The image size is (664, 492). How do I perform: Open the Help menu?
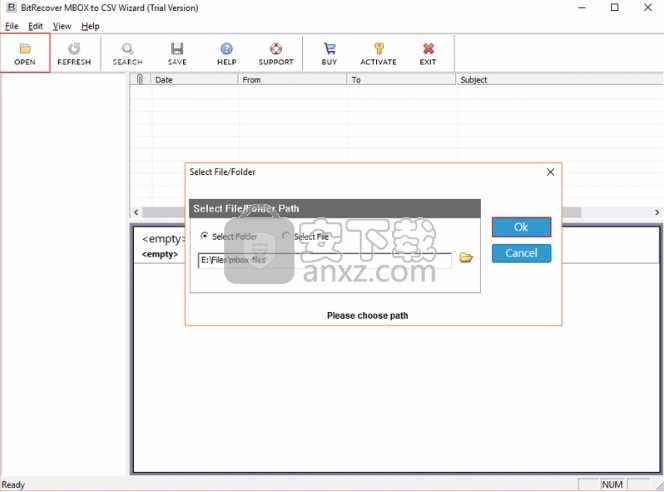pos(90,26)
